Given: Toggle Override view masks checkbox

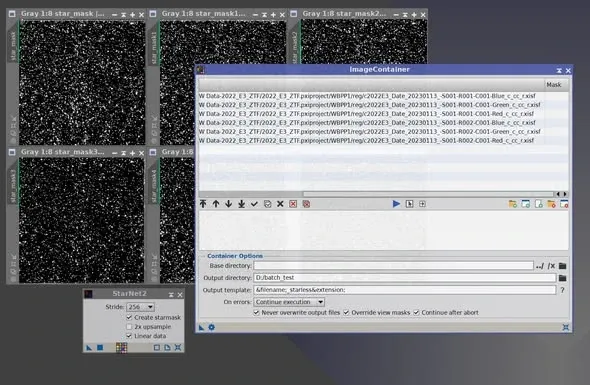Looking at the screenshot, I should [346, 313].
